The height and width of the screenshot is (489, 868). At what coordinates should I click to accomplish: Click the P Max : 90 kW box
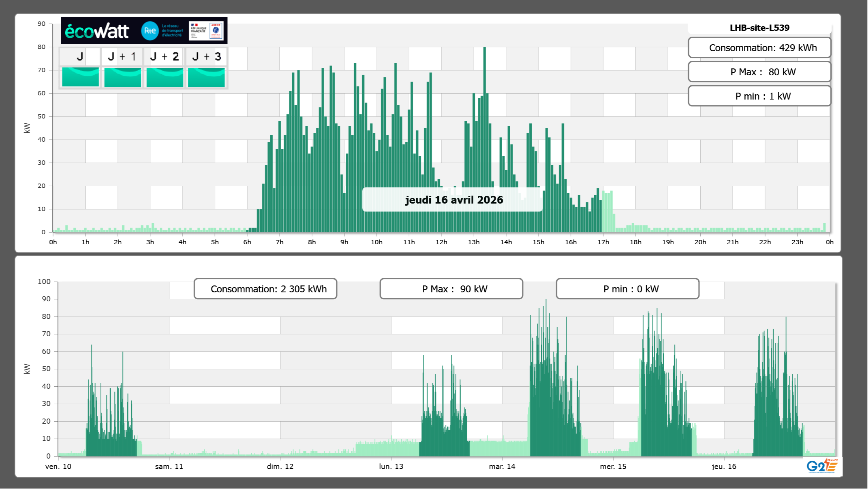click(x=451, y=289)
